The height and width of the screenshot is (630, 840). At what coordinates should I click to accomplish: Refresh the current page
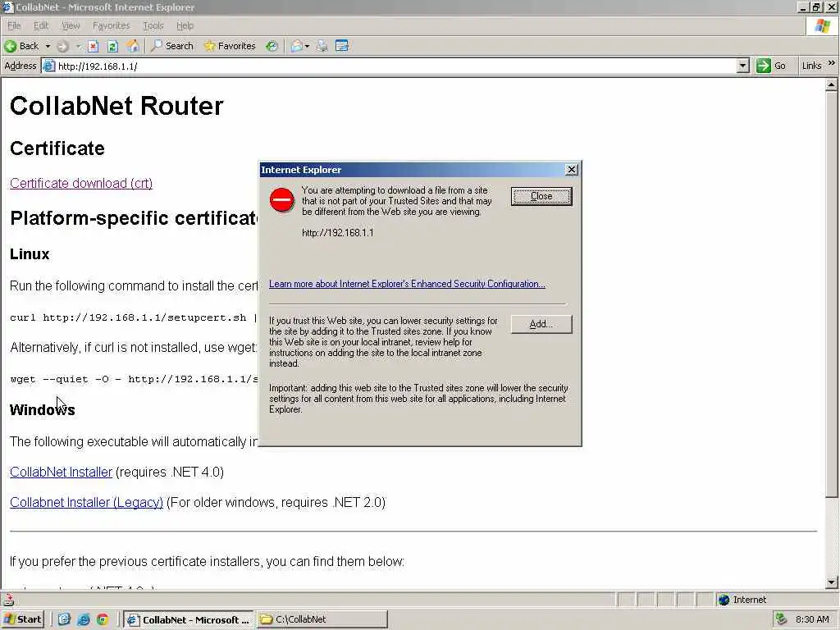click(112, 46)
